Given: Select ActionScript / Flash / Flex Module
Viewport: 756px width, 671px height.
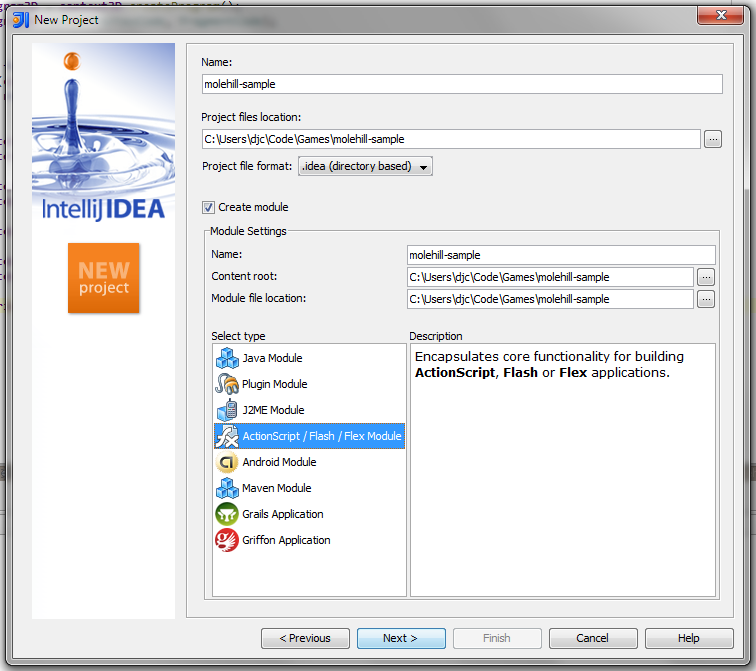Looking at the screenshot, I should 310,436.
